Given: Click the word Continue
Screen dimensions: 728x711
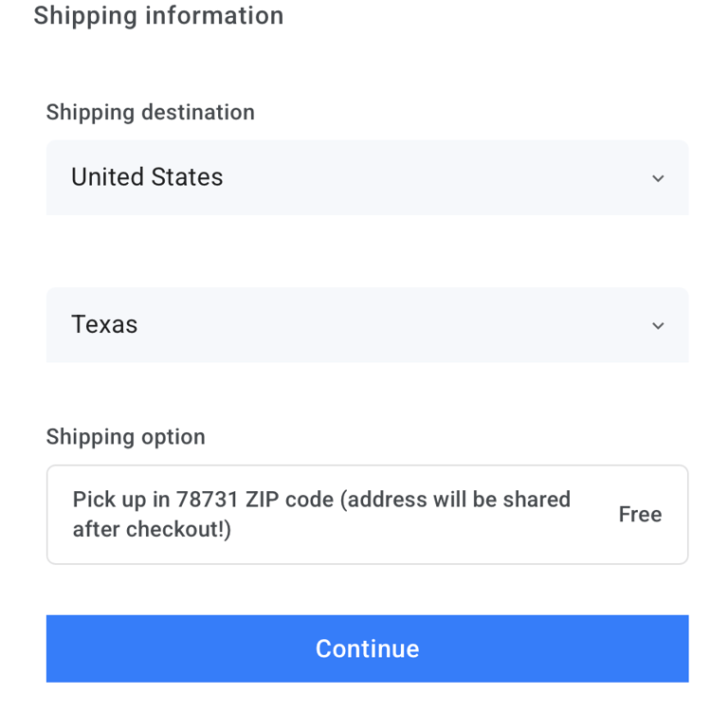Looking at the screenshot, I should tap(367, 648).
